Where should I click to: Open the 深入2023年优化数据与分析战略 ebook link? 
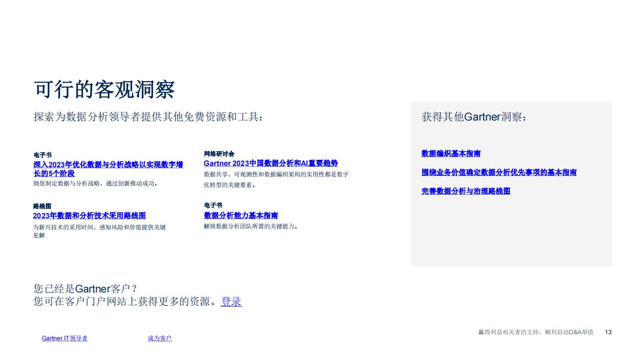tap(108, 169)
